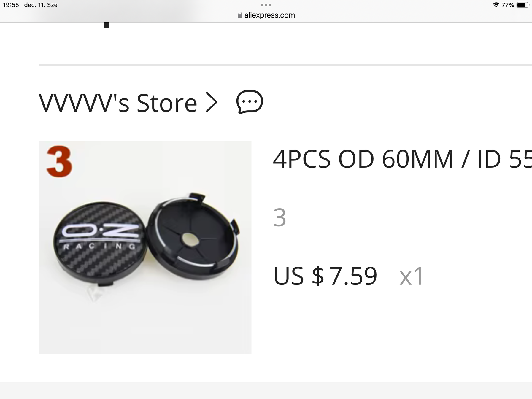Tap the three-dot multitasking icon at top

[266, 5]
